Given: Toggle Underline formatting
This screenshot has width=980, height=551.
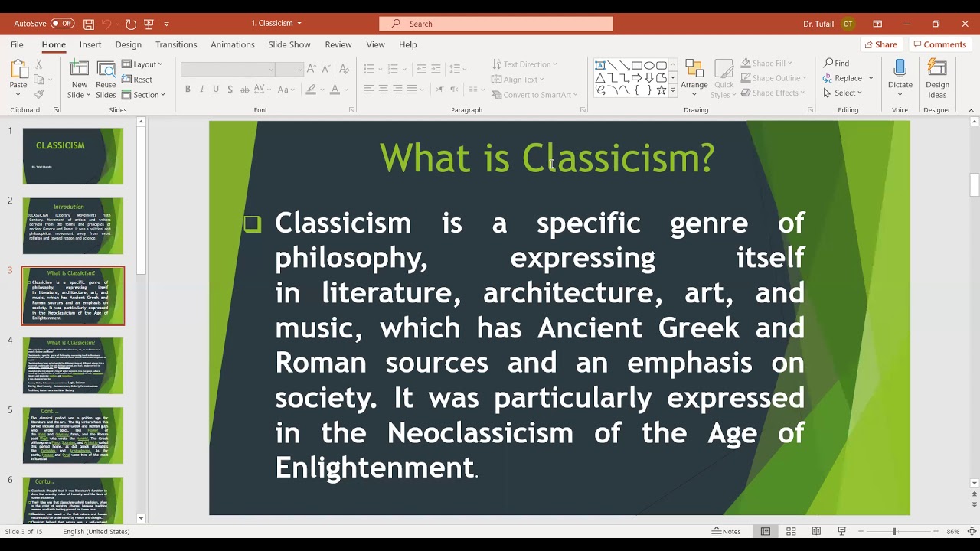Looking at the screenshot, I should (216, 90).
